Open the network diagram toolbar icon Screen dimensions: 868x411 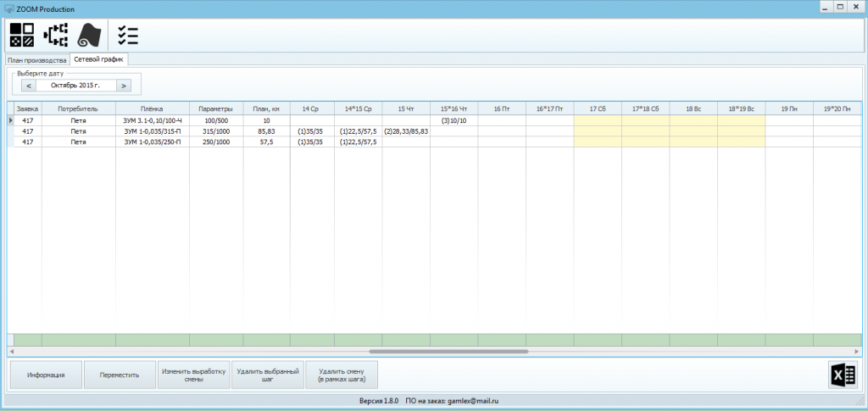pyautogui.click(x=55, y=36)
